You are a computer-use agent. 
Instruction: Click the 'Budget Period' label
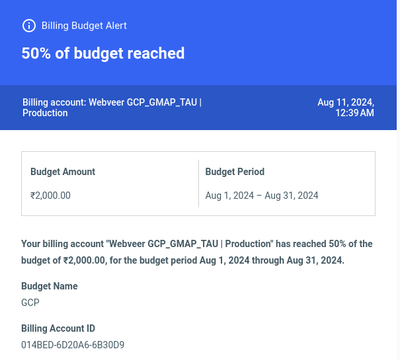235,172
